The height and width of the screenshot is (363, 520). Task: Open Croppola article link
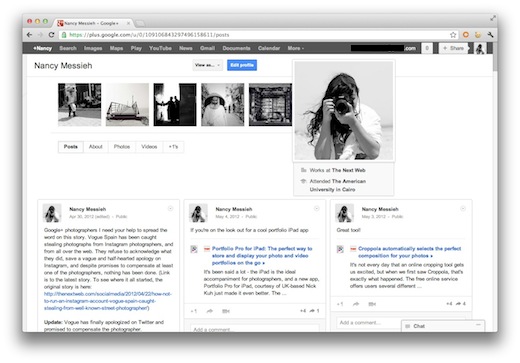[409, 252]
